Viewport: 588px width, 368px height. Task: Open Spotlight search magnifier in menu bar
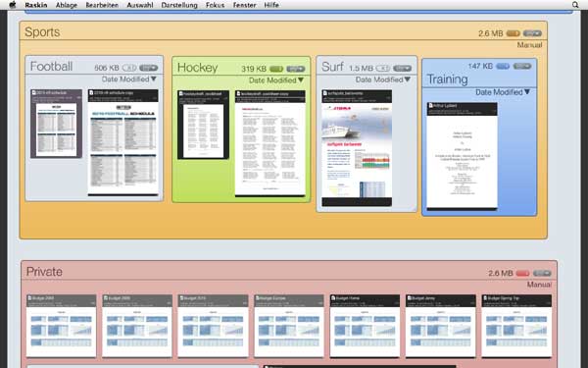pyautogui.click(x=575, y=5)
